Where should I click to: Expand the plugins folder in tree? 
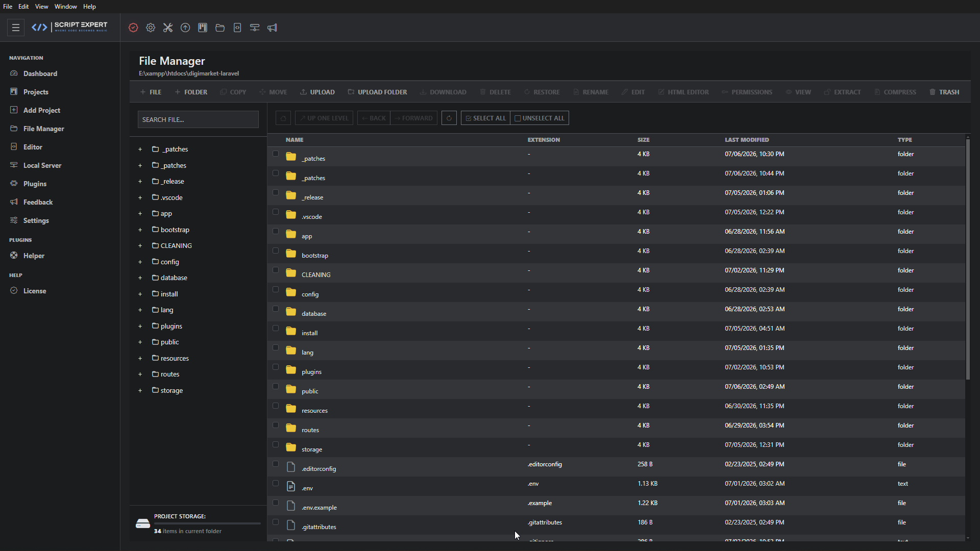140,326
